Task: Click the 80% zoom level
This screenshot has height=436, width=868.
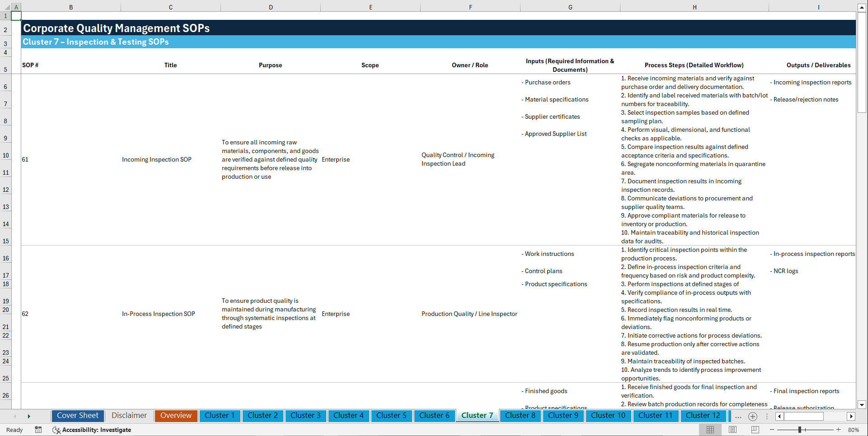Action: point(854,430)
